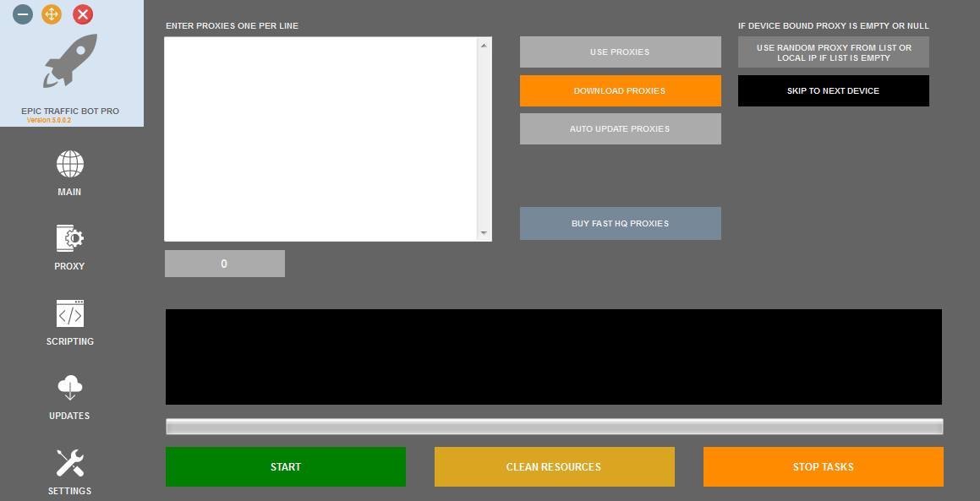The height and width of the screenshot is (501, 980).
Task: Choose SKIP TO NEXT DEVICE option
Action: [x=834, y=90]
